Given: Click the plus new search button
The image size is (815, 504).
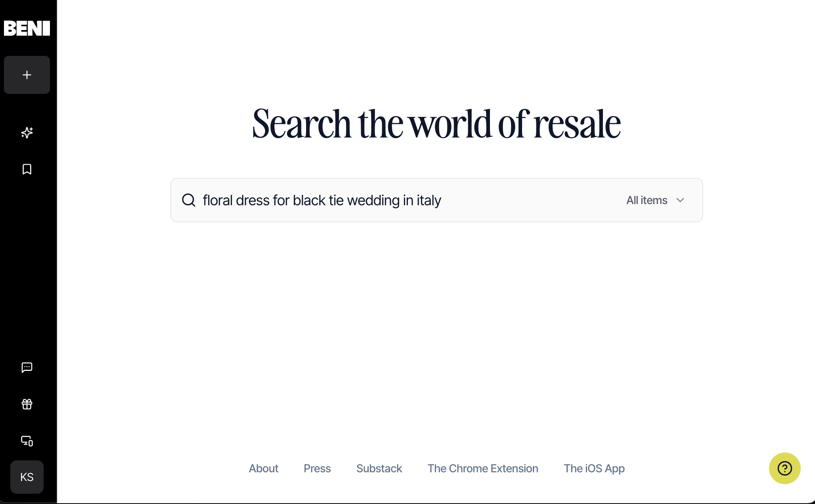Looking at the screenshot, I should point(27,75).
